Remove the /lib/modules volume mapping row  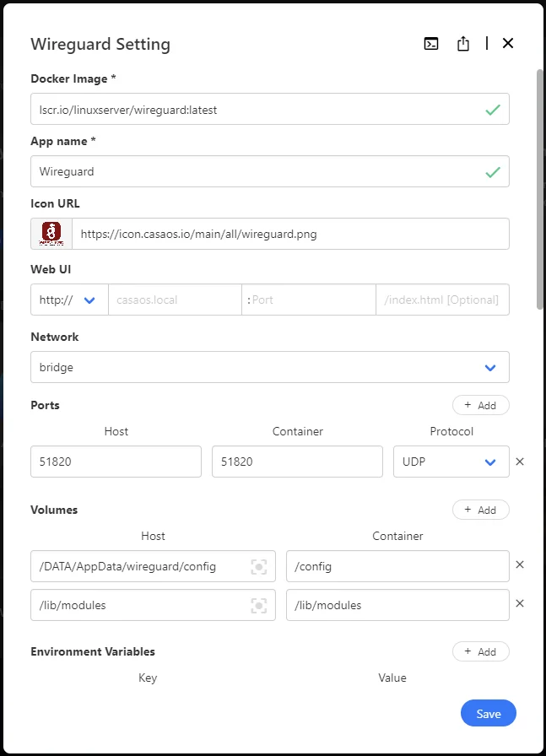[520, 605]
